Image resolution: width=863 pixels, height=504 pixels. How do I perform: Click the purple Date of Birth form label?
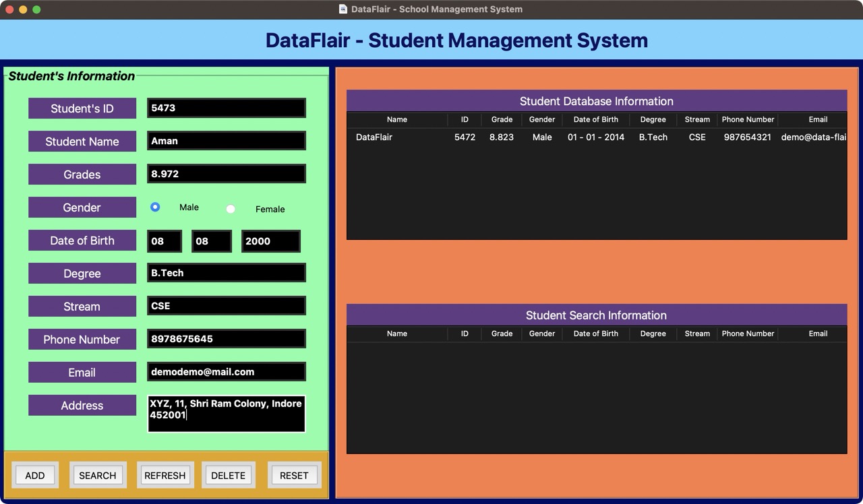(82, 240)
